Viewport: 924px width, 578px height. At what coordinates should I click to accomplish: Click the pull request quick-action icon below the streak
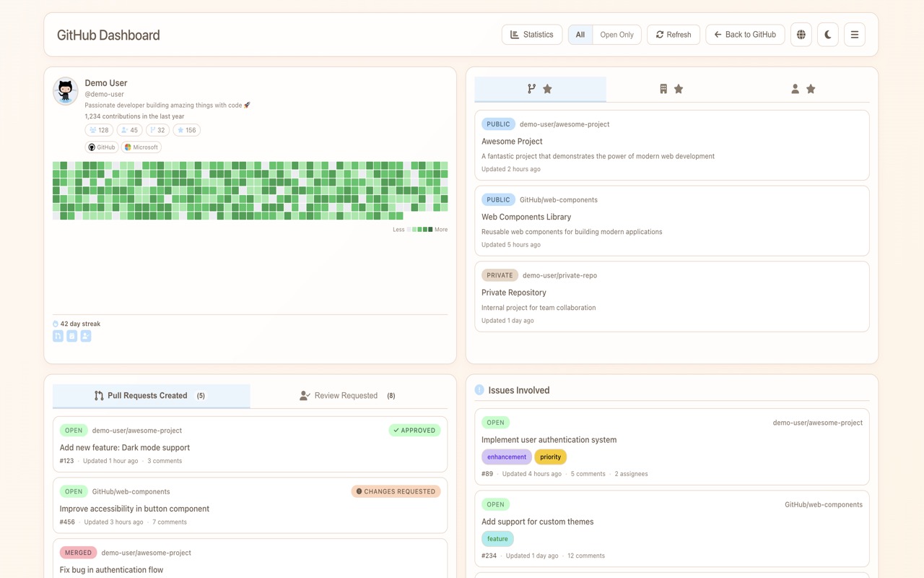pos(58,335)
